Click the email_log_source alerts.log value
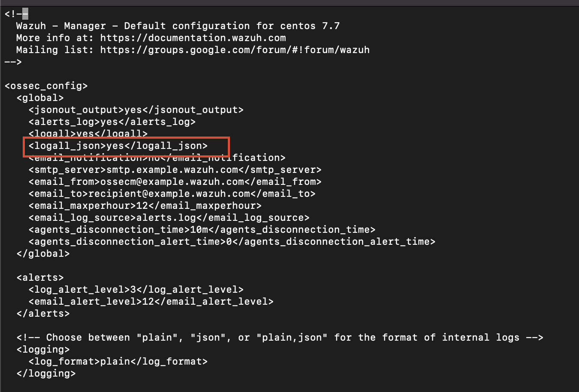Image resolution: width=579 pixels, height=392 pixels. [166, 218]
